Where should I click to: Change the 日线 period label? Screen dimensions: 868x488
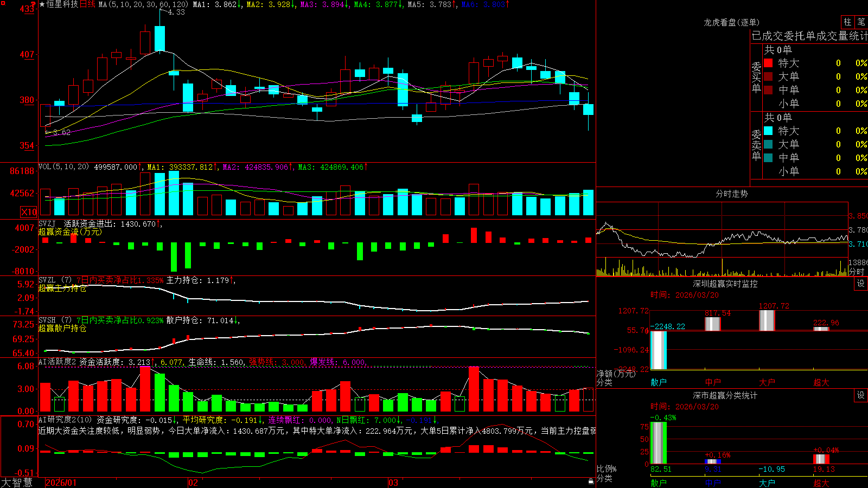coord(87,4)
